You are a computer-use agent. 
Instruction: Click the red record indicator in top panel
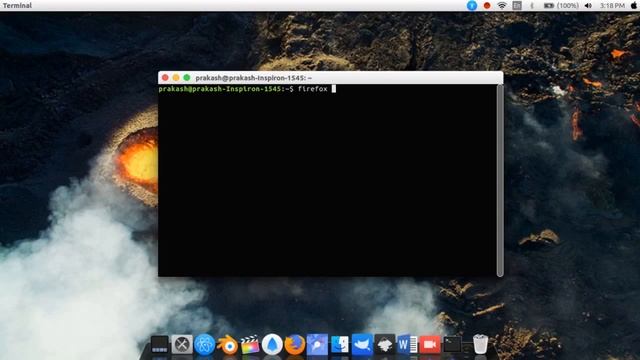pyautogui.click(x=487, y=5)
